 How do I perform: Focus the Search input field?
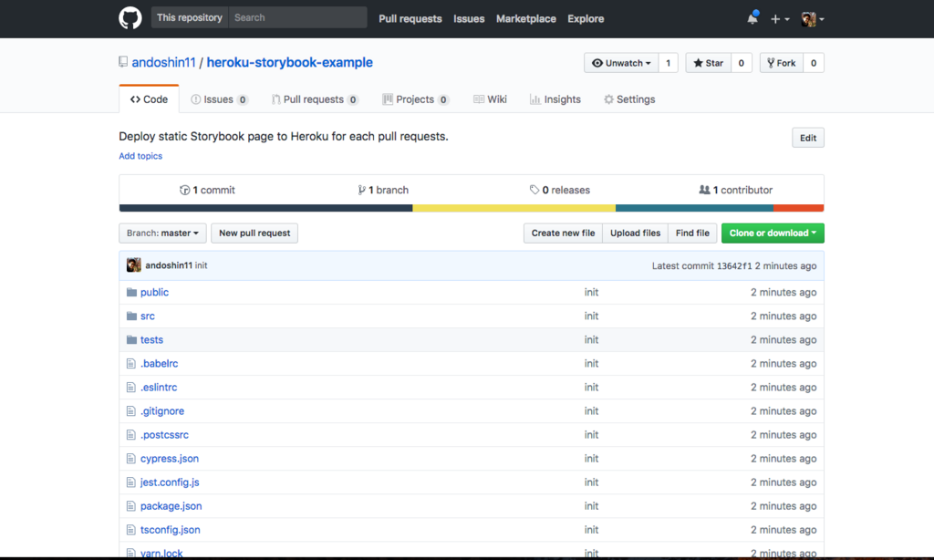pos(298,18)
